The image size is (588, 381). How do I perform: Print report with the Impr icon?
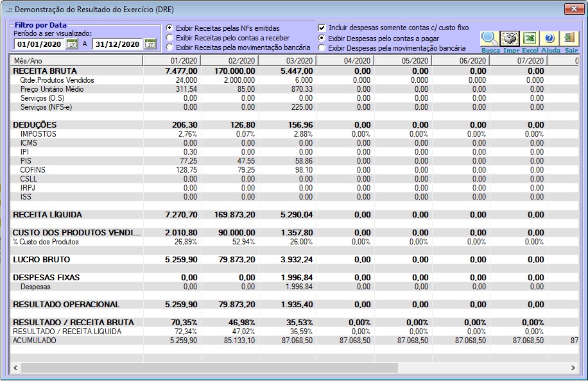pos(510,38)
